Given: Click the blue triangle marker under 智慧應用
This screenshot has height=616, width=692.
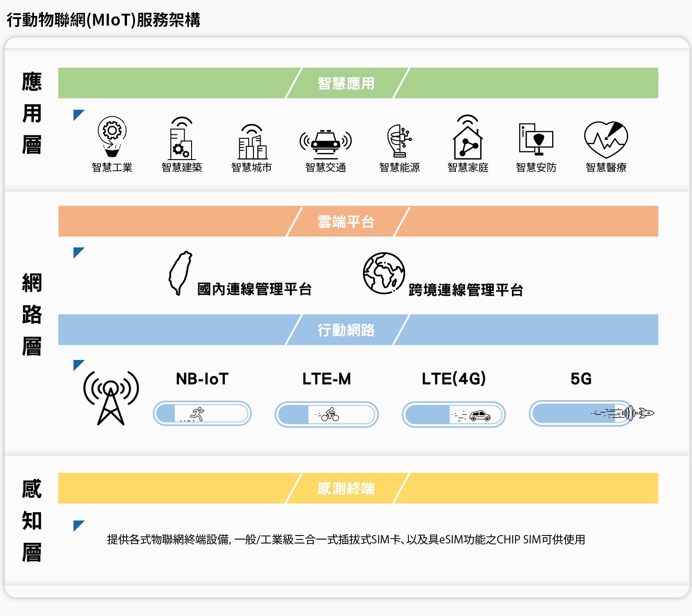Looking at the screenshot, I should [x=79, y=115].
